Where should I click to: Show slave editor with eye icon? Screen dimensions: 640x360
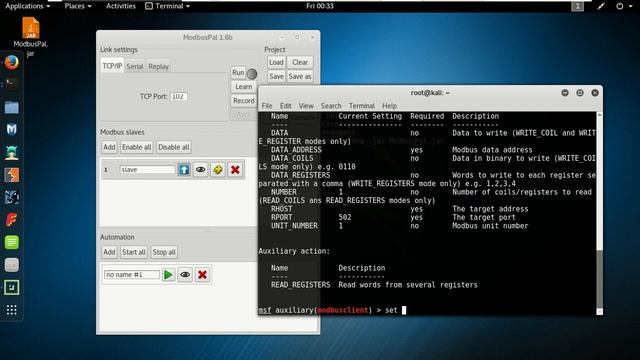(x=200, y=169)
